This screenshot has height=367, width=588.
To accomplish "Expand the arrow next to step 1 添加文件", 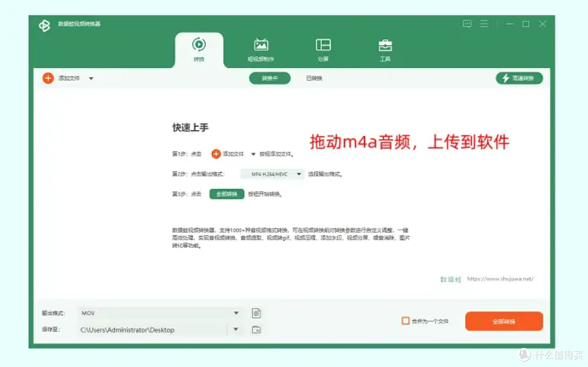I will click(x=253, y=154).
